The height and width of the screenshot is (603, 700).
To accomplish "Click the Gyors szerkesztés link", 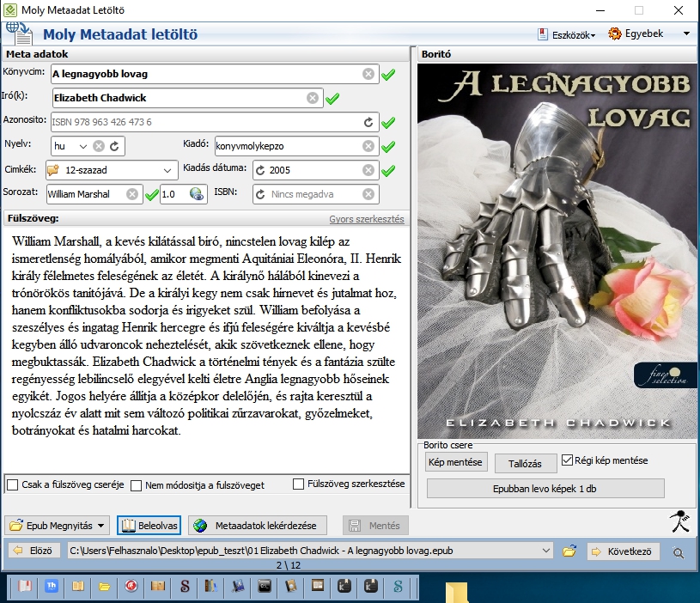I will coord(367,219).
